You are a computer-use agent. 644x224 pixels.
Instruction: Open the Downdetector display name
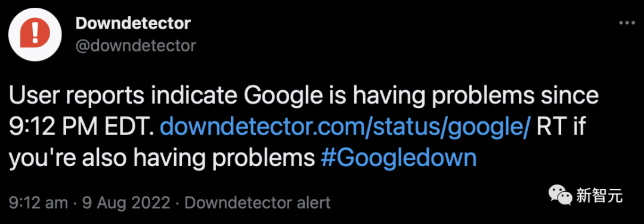tap(133, 23)
